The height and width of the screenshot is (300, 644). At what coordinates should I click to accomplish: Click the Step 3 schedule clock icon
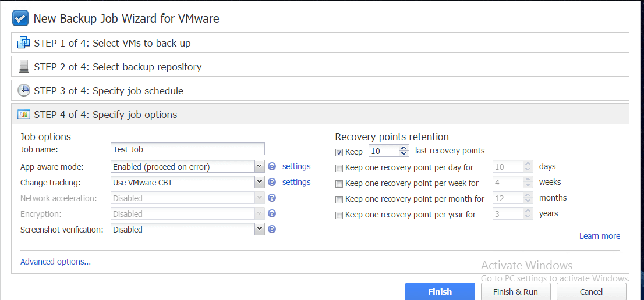pyautogui.click(x=24, y=91)
